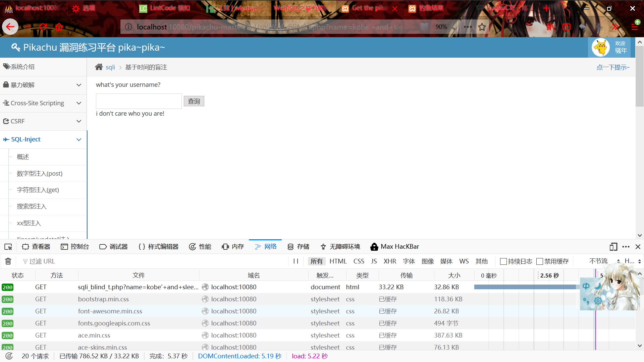
Task: Click the red reload page icon
Action: pyautogui.click(x=43, y=27)
